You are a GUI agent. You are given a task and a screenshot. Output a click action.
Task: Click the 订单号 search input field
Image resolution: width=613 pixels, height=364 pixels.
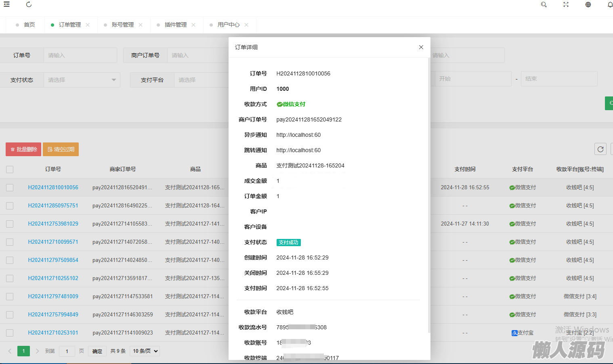click(x=80, y=55)
